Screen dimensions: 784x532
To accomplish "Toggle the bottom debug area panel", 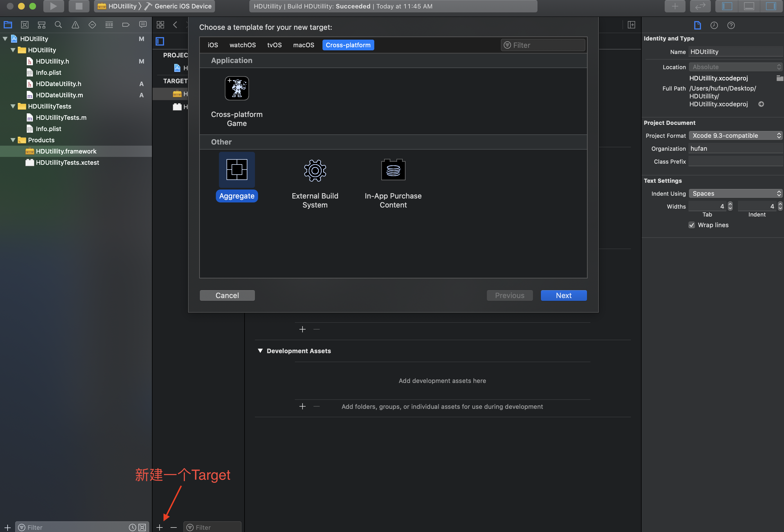I will (749, 6).
